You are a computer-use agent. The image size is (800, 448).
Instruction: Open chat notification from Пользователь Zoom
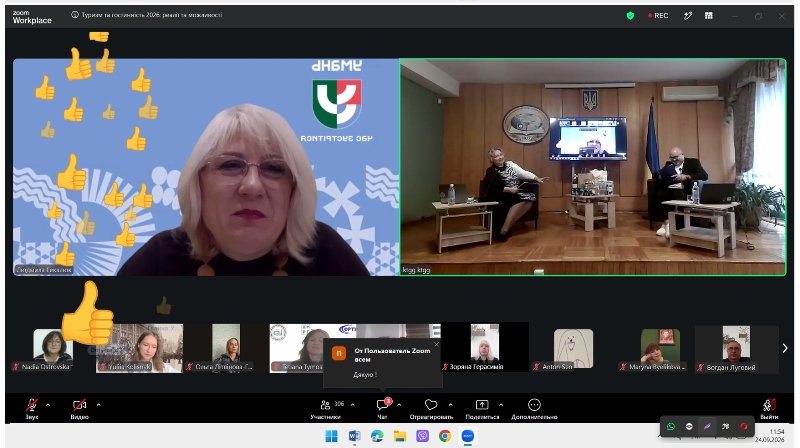click(383, 363)
